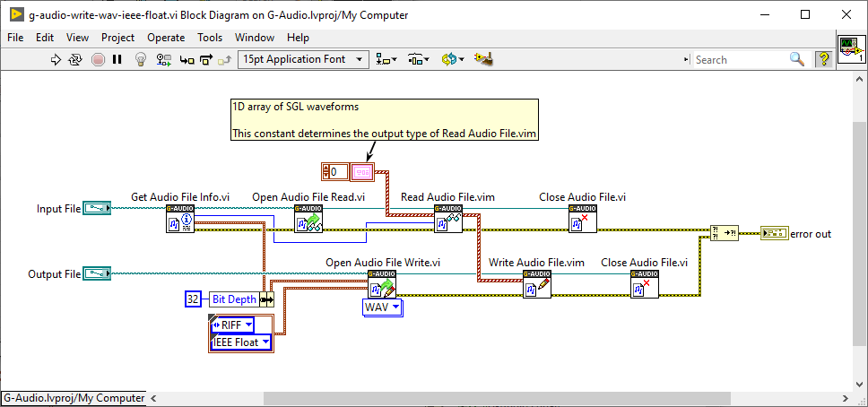Pause the VI execution
The image size is (868, 407).
click(117, 59)
